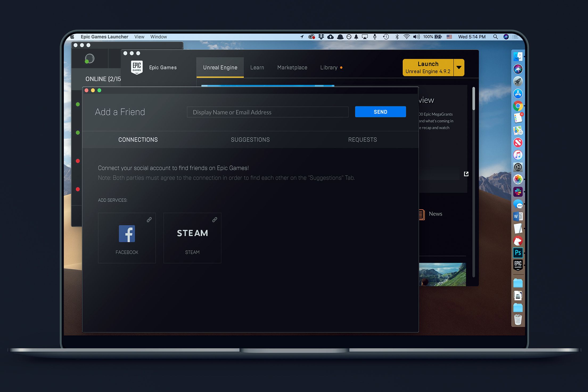The height and width of the screenshot is (392, 588).
Task: Open the Photoshop icon in dock
Action: pos(519,253)
